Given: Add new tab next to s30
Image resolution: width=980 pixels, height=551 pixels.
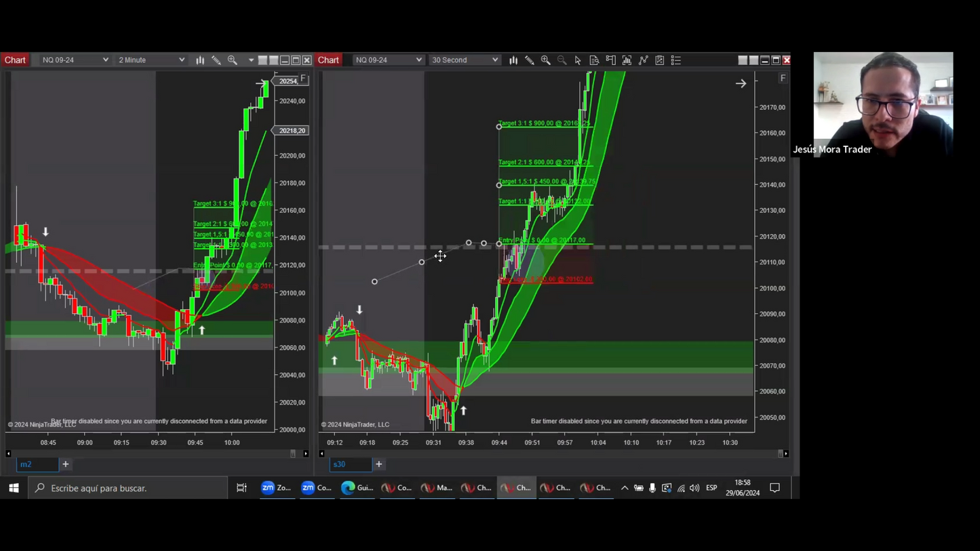Looking at the screenshot, I should click(x=379, y=464).
